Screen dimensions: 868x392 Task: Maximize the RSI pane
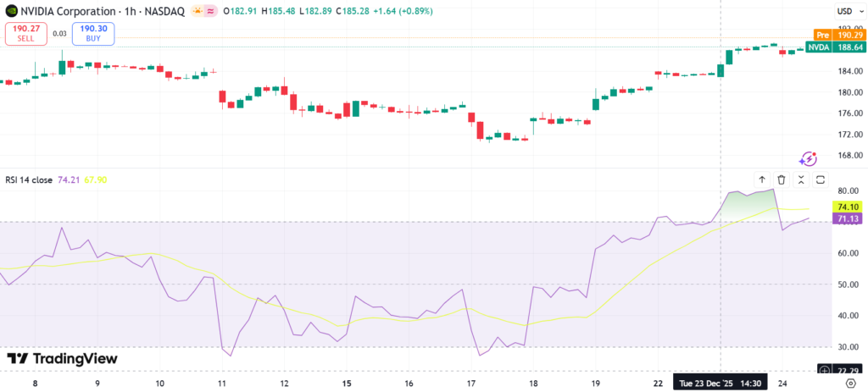(x=821, y=179)
